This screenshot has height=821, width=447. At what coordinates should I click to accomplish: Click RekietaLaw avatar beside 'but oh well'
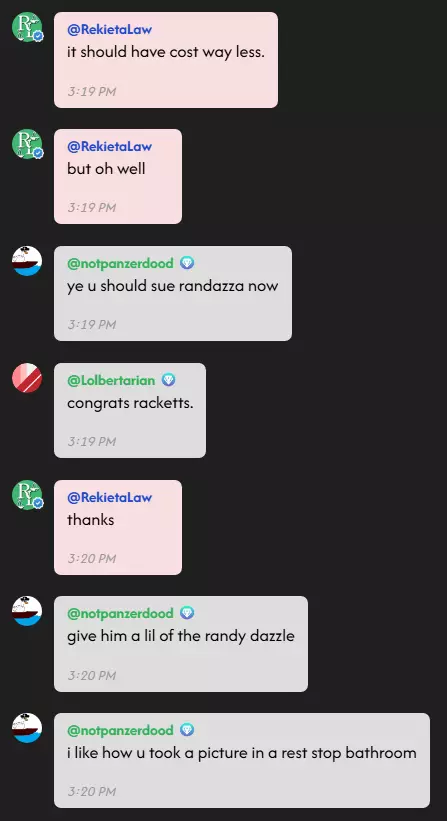pyautogui.click(x=27, y=144)
